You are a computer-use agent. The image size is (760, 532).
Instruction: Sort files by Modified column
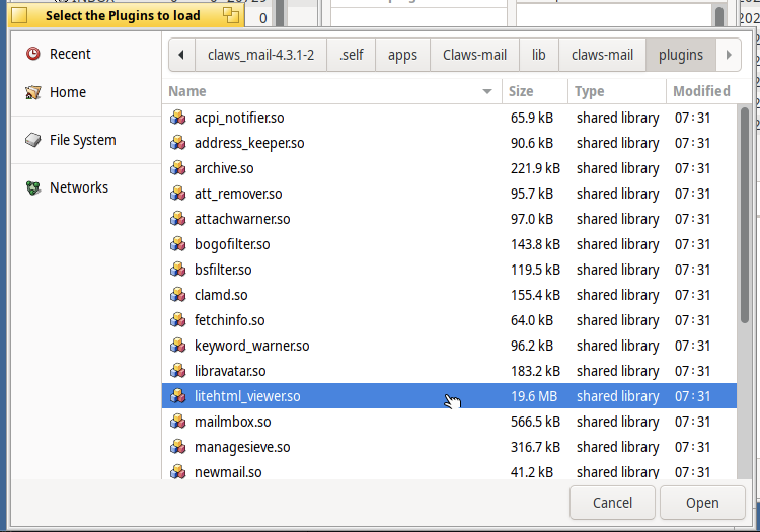point(701,91)
